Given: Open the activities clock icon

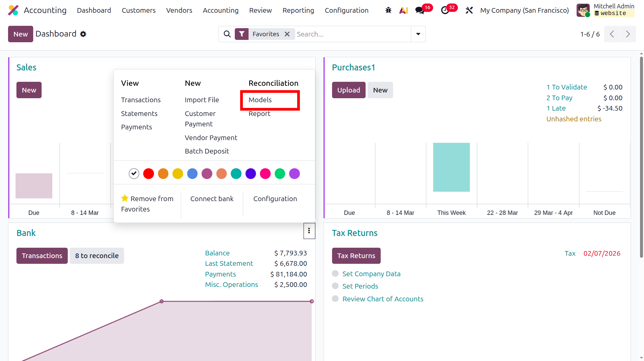Looking at the screenshot, I should tap(445, 10).
